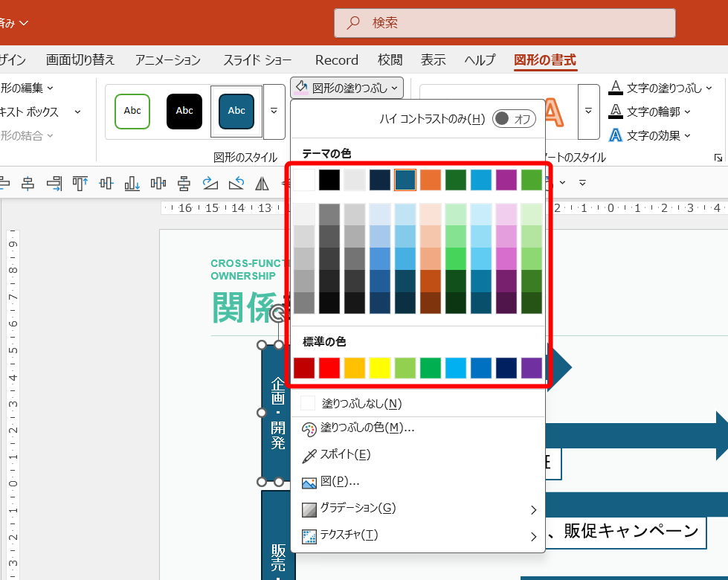This screenshot has width=728, height=580.
Task: Switch to アニメーション tab
Action: [167, 60]
